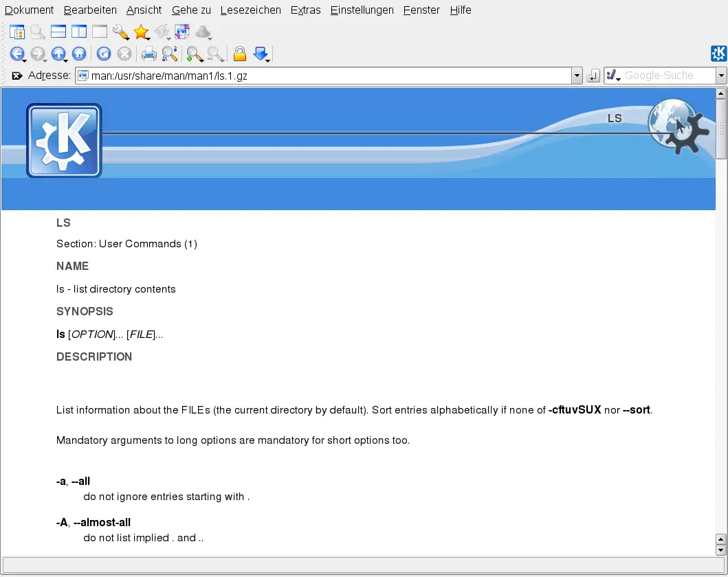Click the padlock security icon
728x577 pixels.
[239, 54]
